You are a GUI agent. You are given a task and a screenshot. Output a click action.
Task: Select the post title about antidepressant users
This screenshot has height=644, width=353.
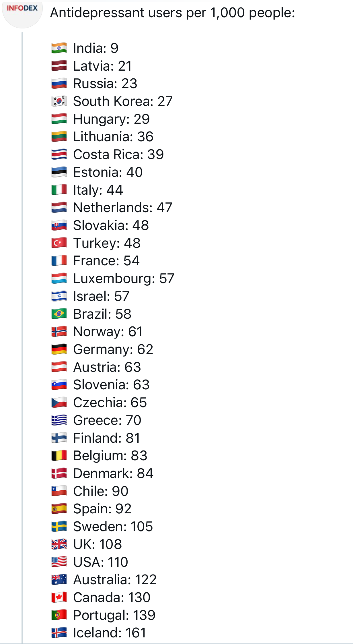[x=173, y=13]
